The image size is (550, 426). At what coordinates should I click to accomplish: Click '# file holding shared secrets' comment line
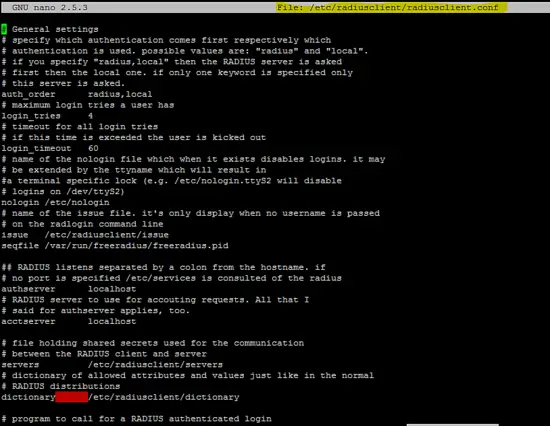pyautogui.click(x=153, y=343)
